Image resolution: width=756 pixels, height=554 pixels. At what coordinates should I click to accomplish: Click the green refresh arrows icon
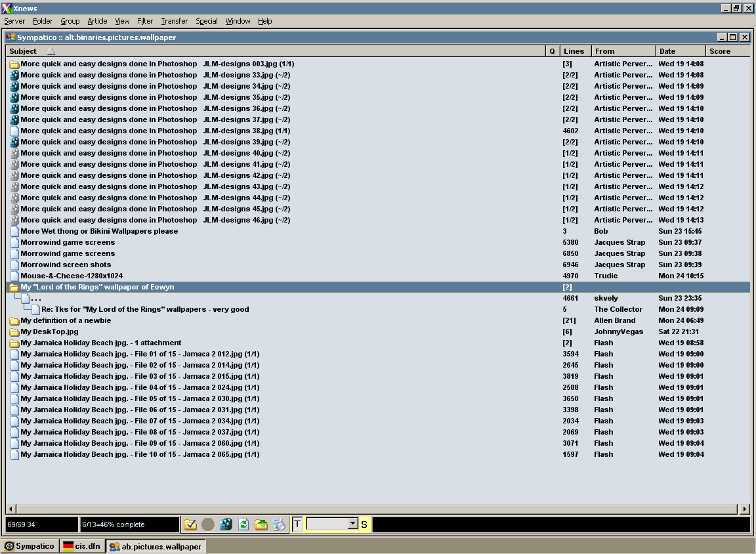tap(243, 524)
